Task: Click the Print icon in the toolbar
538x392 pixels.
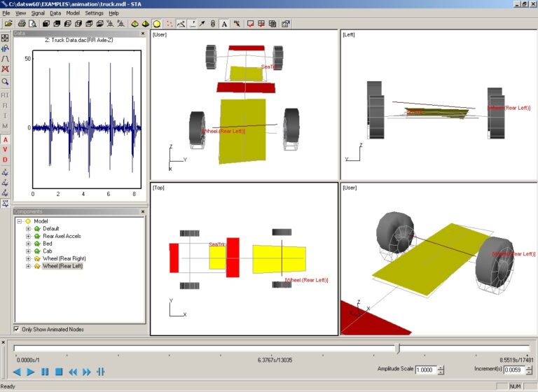Action: [x=22, y=24]
